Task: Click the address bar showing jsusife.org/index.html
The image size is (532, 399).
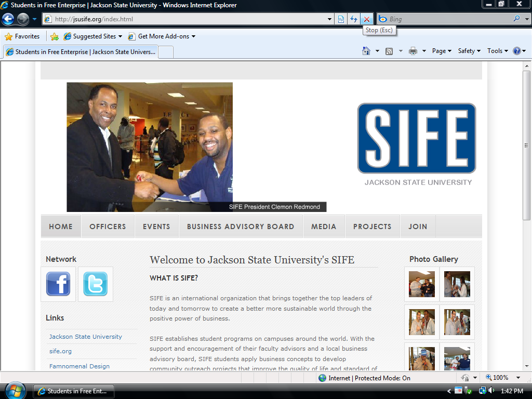Action: tap(184, 19)
